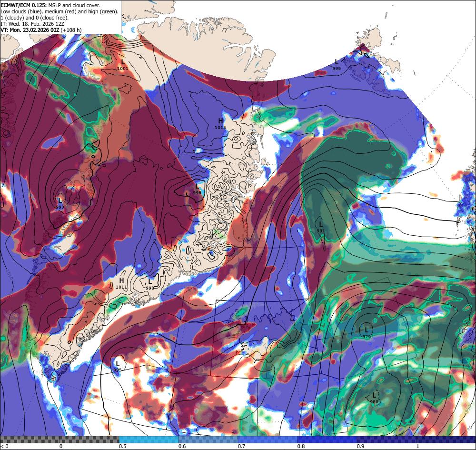Click the "L 998" label right of H 1011
476x450 pixels.
150,284
